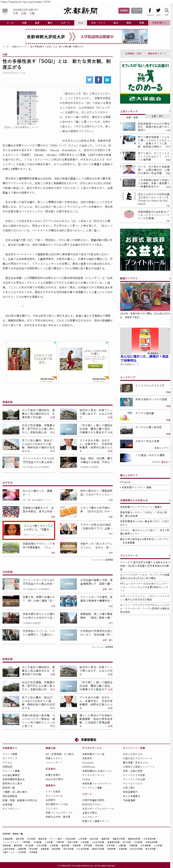
Task: Click the 定期購読 button in header
Action: [124, 11]
